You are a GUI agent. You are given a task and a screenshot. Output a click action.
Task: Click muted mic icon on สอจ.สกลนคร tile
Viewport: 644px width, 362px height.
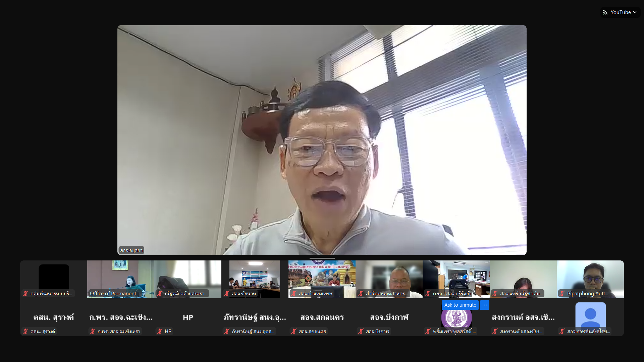294,331
